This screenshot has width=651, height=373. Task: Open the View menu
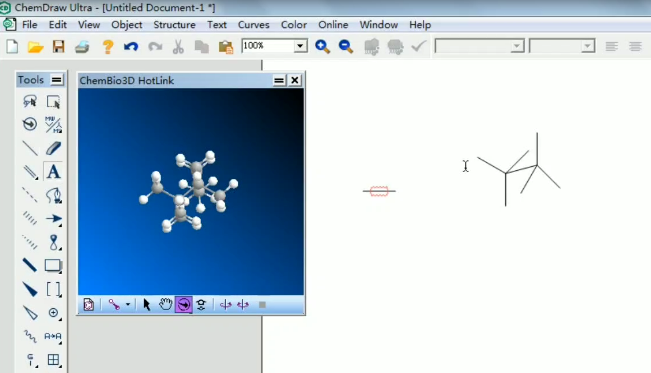(x=89, y=25)
